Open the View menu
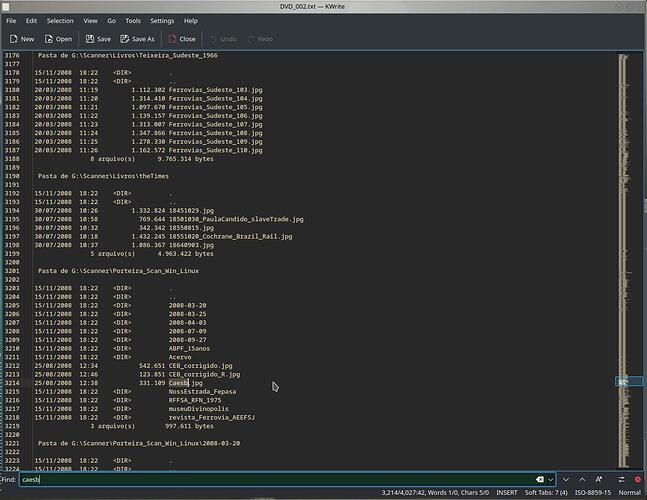 pos(90,21)
